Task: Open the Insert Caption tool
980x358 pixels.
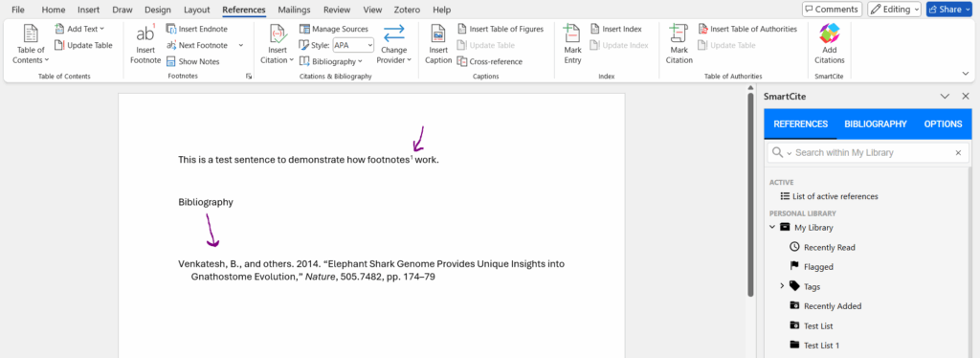Action: click(437, 34)
